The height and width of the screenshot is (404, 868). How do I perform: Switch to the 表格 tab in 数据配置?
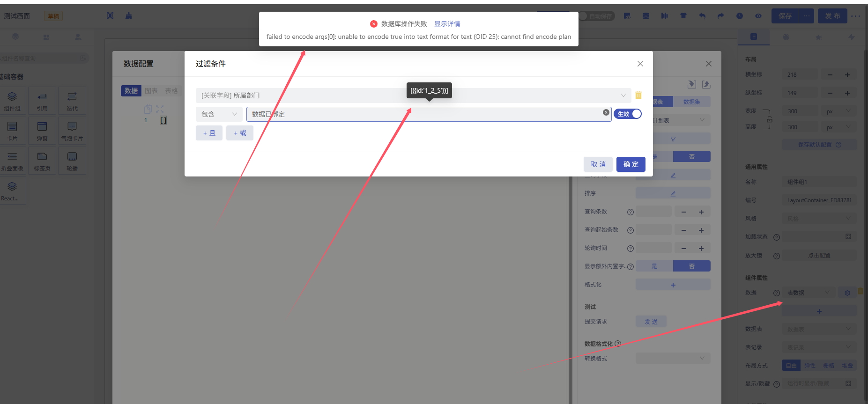coord(171,91)
